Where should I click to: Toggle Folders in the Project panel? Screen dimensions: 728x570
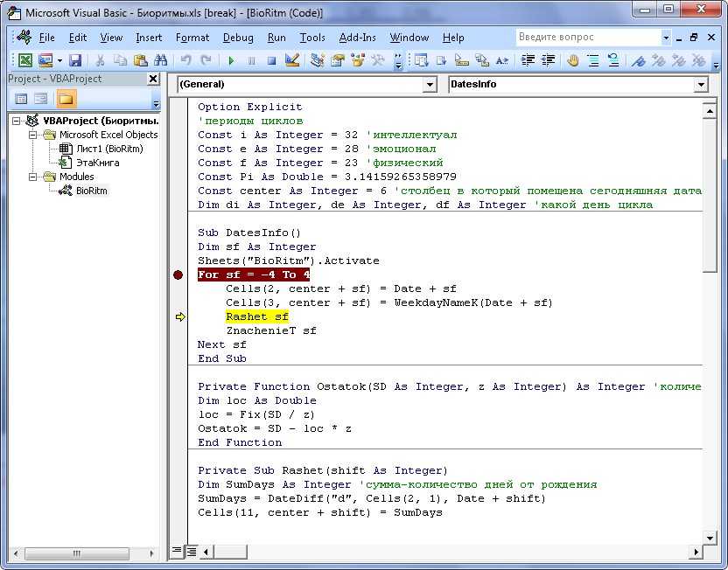point(66,99)
